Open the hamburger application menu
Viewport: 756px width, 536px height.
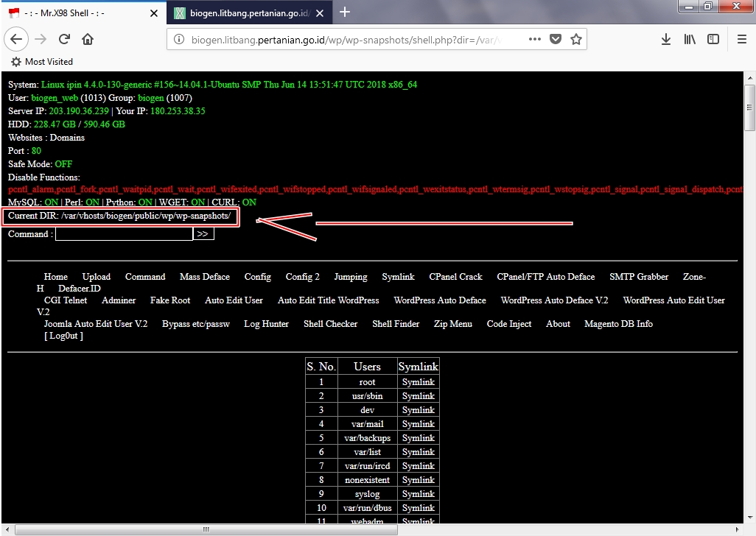(x=742, y=40)
